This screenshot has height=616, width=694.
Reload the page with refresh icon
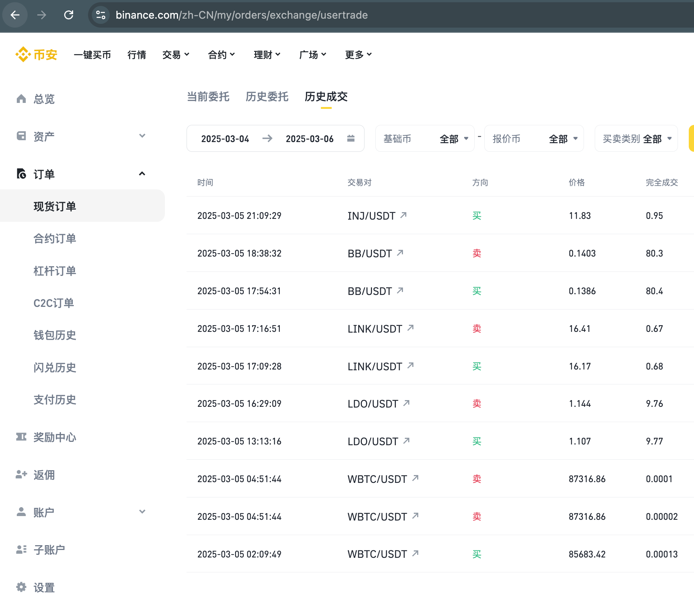coord(69,15)
